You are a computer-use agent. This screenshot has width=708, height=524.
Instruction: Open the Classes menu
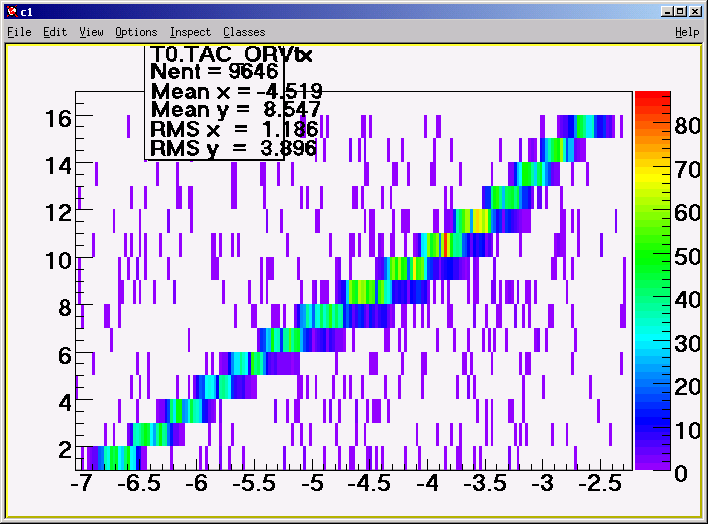point(244,32)
